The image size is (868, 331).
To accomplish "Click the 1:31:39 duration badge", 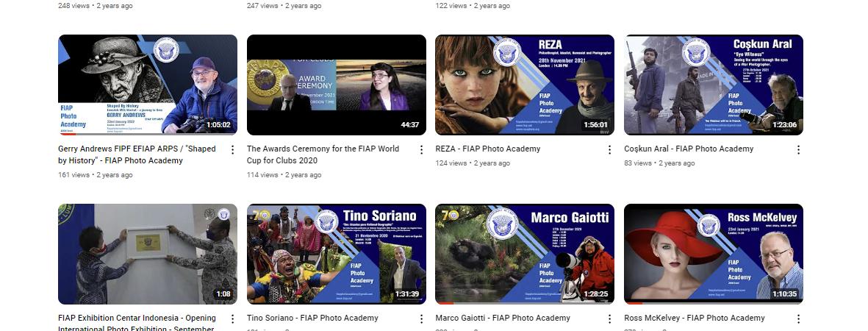I will pos(407,293).
